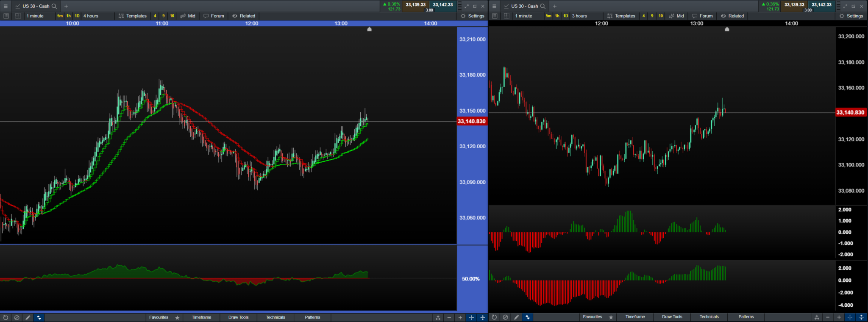Open the Timeframe menu on the left chart
This screenshot has height=322, width=868.
(x=201, y=317)
